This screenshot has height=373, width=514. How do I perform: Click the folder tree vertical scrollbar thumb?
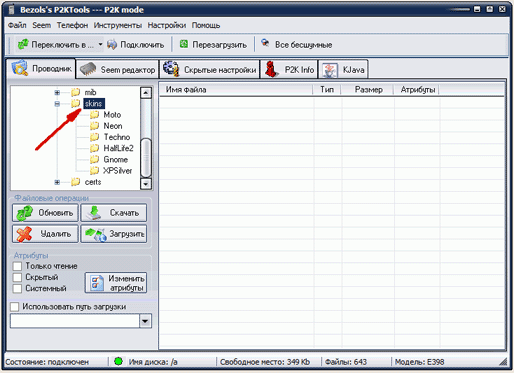[146, 158]
